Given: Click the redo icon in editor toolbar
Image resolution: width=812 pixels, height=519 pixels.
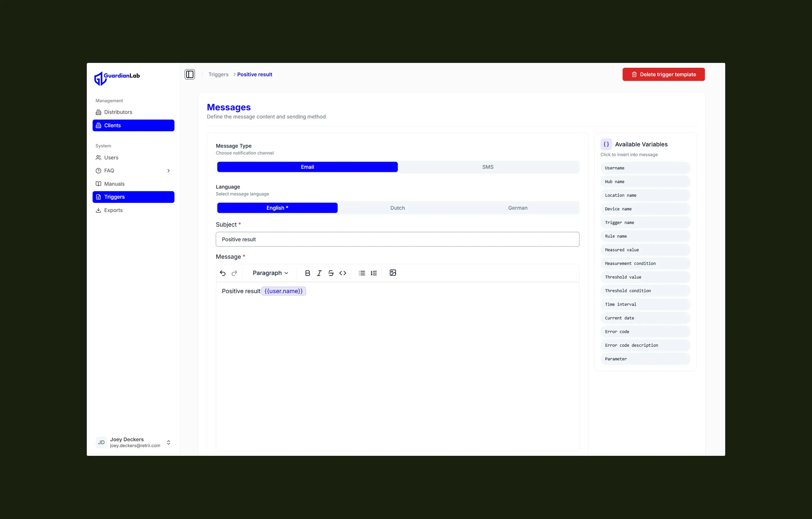Looking at the screenshot, I should point(234,273).
